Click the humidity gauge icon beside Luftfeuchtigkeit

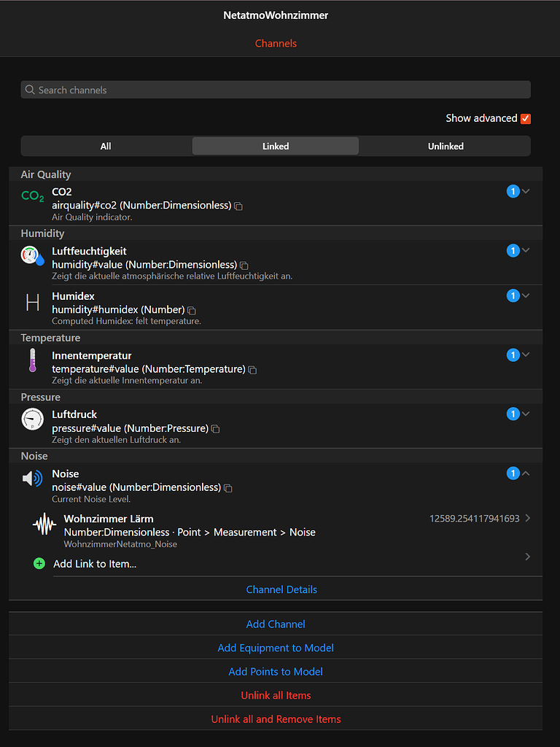point(32,255)
